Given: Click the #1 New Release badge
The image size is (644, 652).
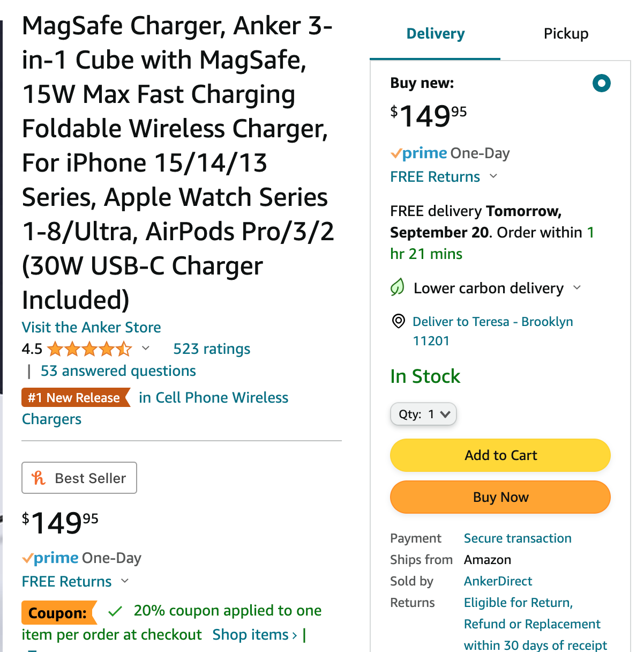Looking at the screenshot, I should pyautogui.click(x=75, y=398).
